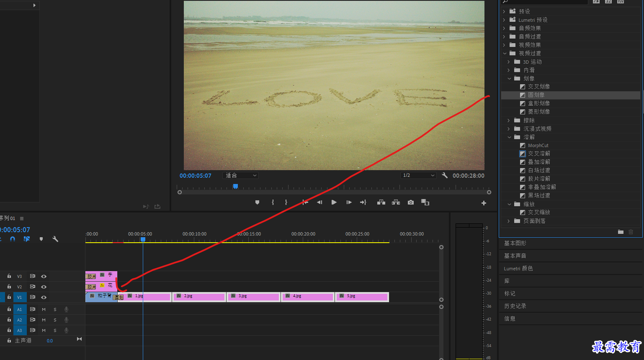644x360 pixels.
Task: Toggle lock on track V3
Action: pyautogui.click(x=9, y=276)
